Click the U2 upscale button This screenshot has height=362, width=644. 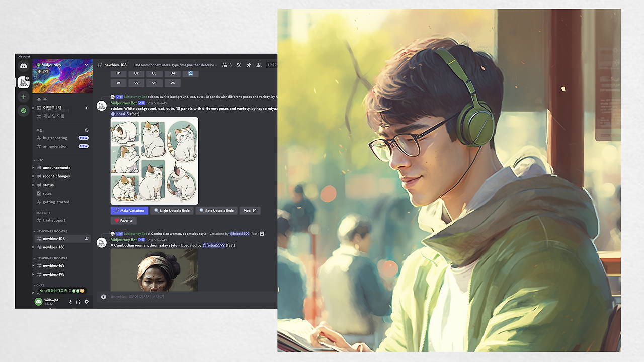click(137, 73)
